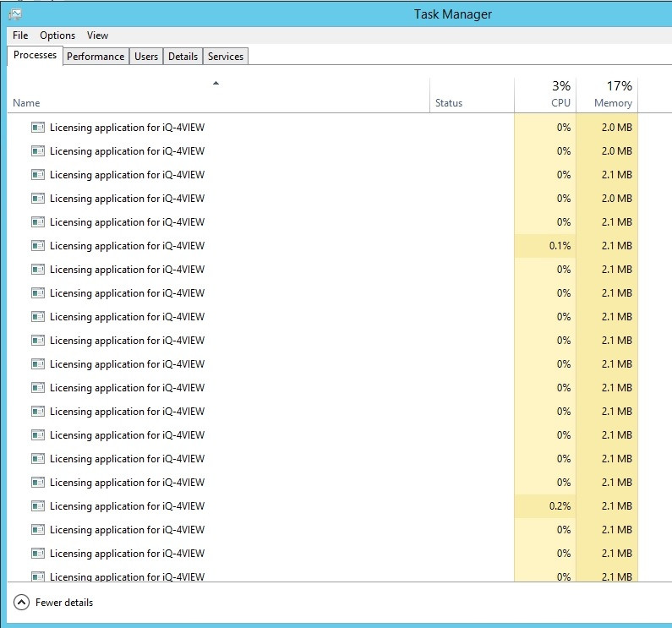Sort by the 17% Memory column header
The height and width of the screenshot is (628, 672).
[607, 96]
